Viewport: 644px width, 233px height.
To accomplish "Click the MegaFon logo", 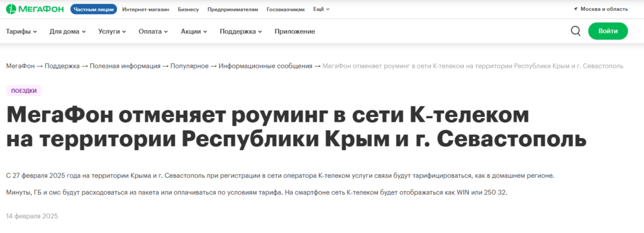I will (x=35, y=9).
